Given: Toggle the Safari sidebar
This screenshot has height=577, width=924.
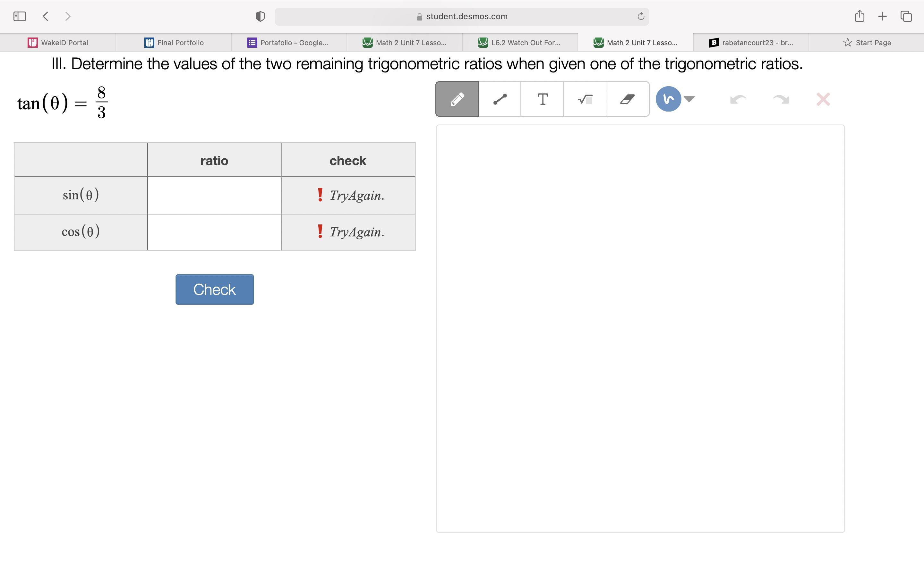Looking at the screenshot, I should [x=20, y=16].
